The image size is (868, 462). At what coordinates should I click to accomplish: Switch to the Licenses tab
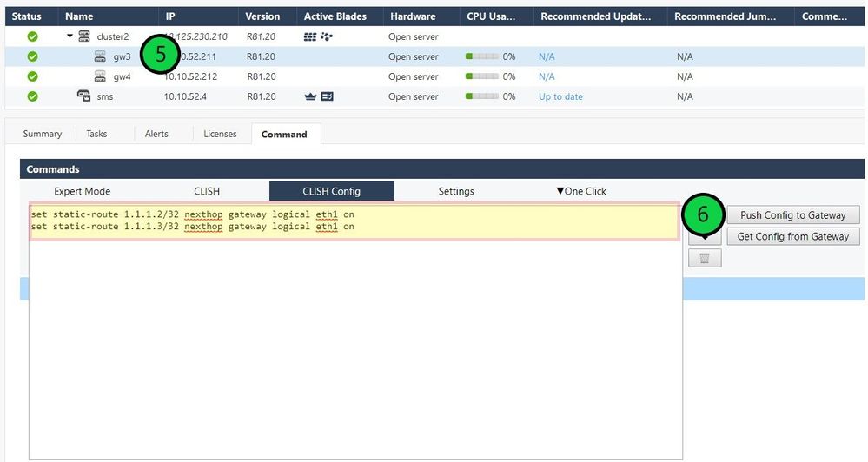[x=220, y=134]
